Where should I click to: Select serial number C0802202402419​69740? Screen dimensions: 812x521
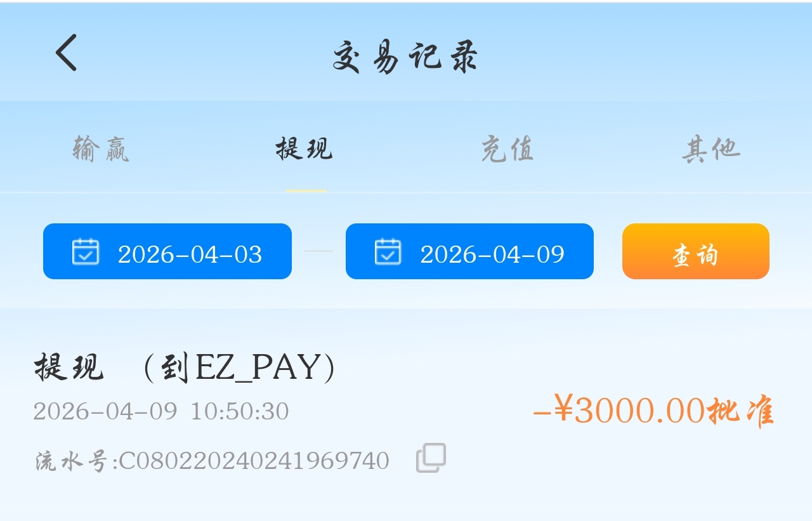254,461
